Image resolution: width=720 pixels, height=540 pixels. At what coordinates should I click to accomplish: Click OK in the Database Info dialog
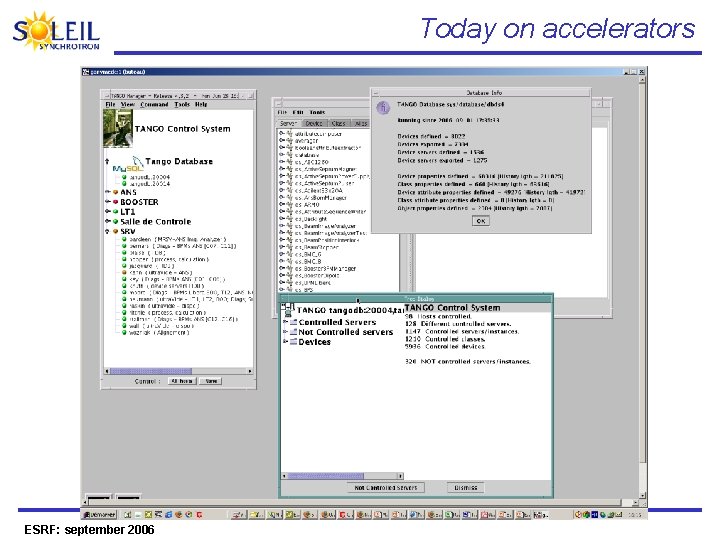[x=481, y=221]
